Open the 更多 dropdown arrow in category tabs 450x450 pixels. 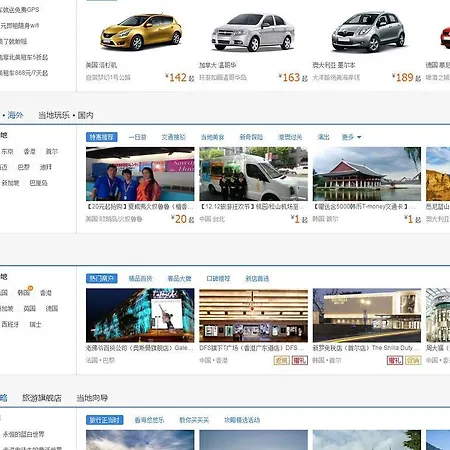[x=359, y=137]
